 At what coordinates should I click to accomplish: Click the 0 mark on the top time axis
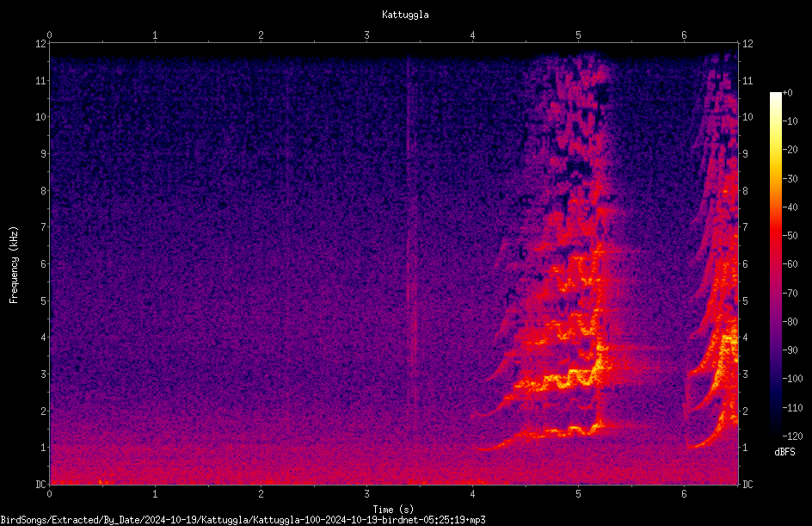point(49,35)
